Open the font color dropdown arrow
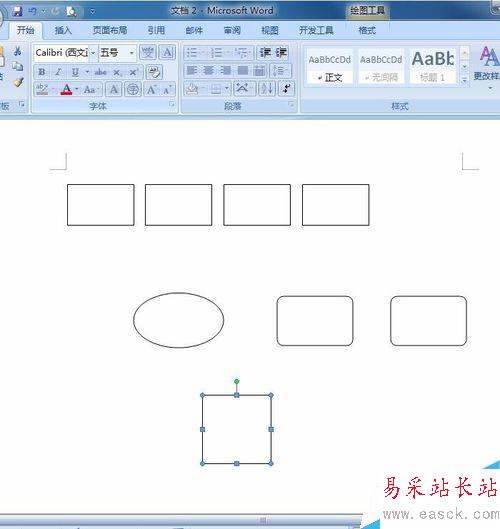Viewport: 500px width, 529px height. [77, 89]
